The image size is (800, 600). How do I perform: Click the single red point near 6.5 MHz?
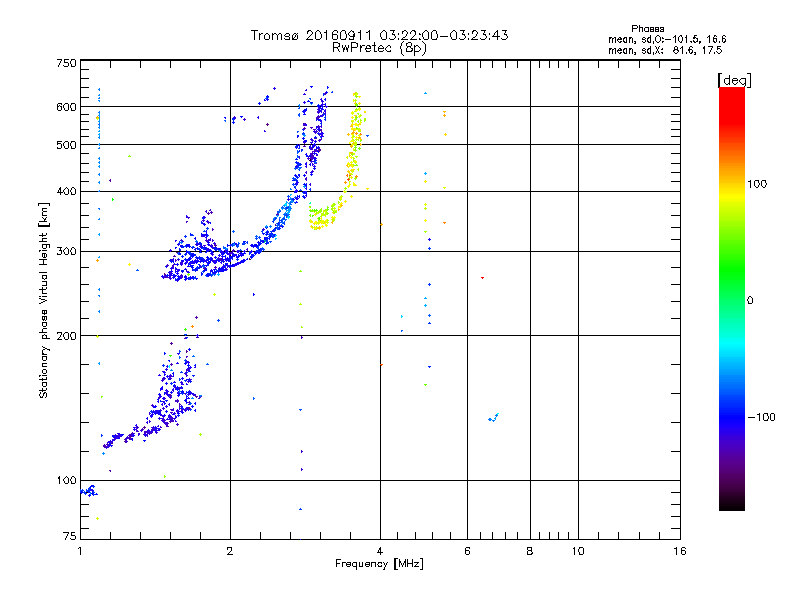482,278
